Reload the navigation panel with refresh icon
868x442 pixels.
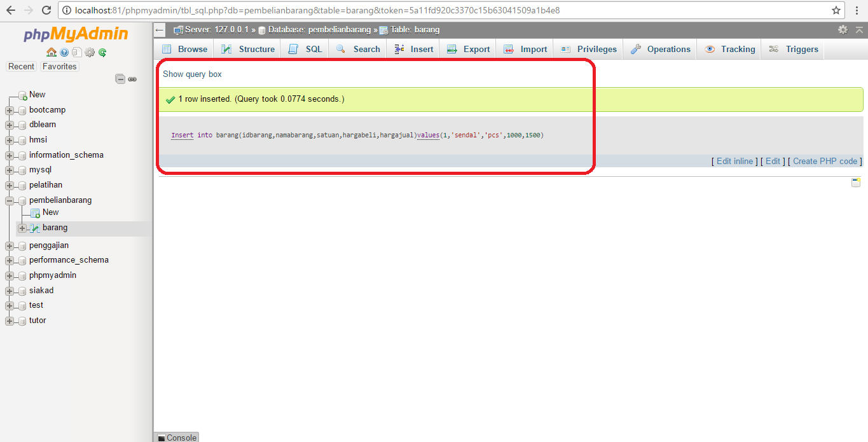pyautogui.click(x=102, y=53)
